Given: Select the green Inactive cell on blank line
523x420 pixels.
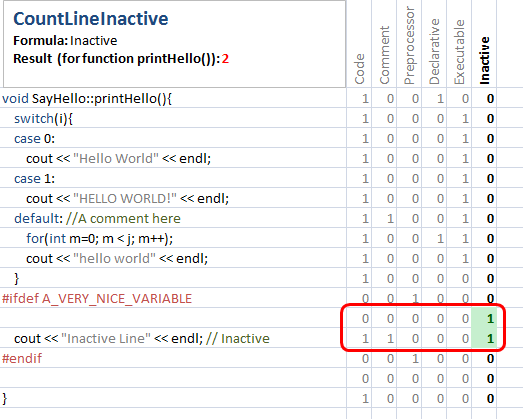Looking at the screenshot, I should click(484, 319).
